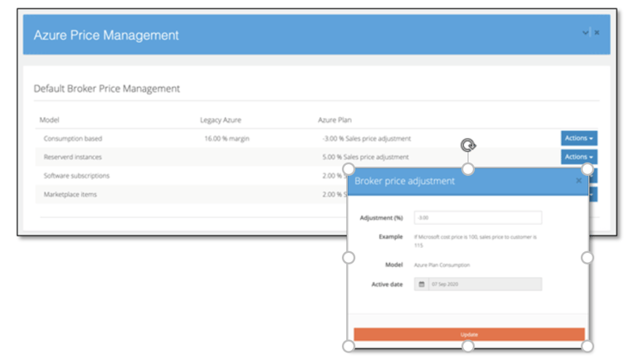The width and height of the screenshot is (634, 364).
Task: Click the 'Azure Price Management' header title
Action: click(106, 35)
